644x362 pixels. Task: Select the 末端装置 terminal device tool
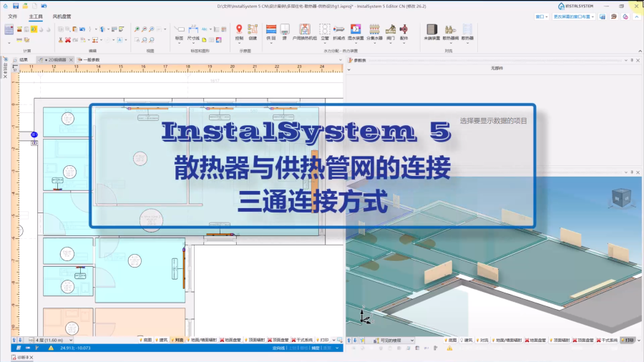431,32
